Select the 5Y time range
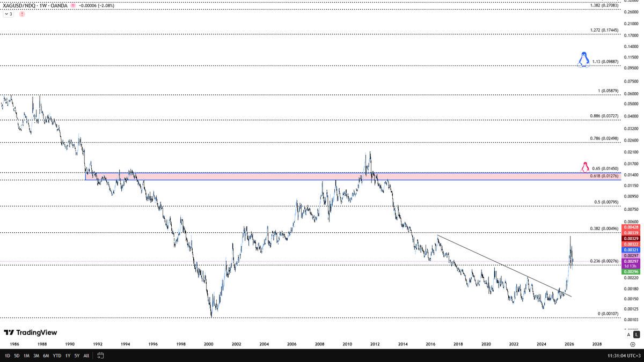The height and width of the screenshot is (362, 644). [x=77, y=356]
